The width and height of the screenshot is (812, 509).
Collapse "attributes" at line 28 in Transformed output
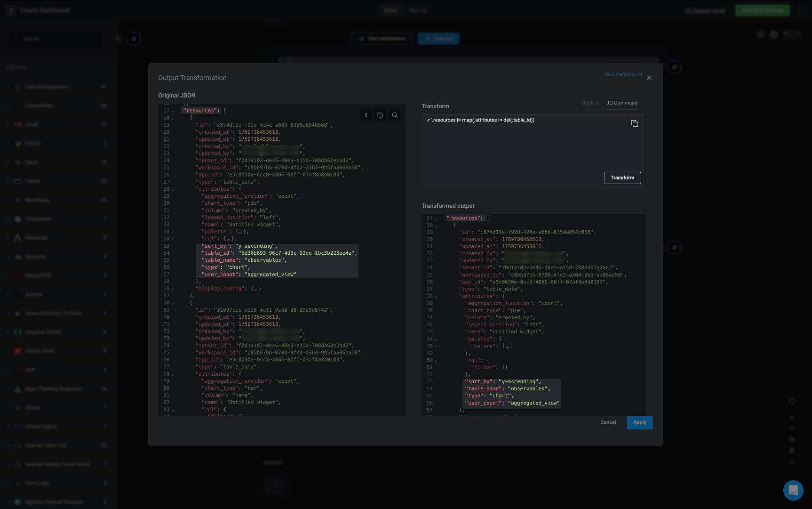point(436,297)
